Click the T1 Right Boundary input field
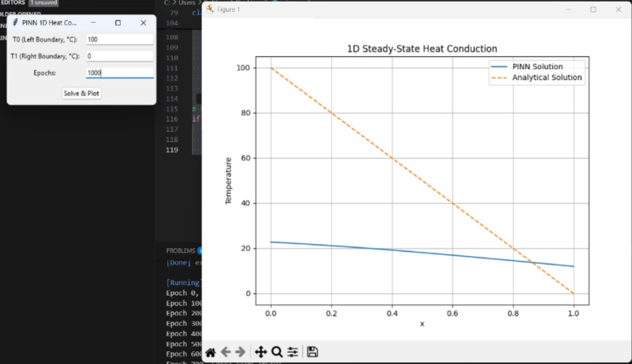This screenshot has height=364, width=632. pyautogui.click(x=119, y=56)
